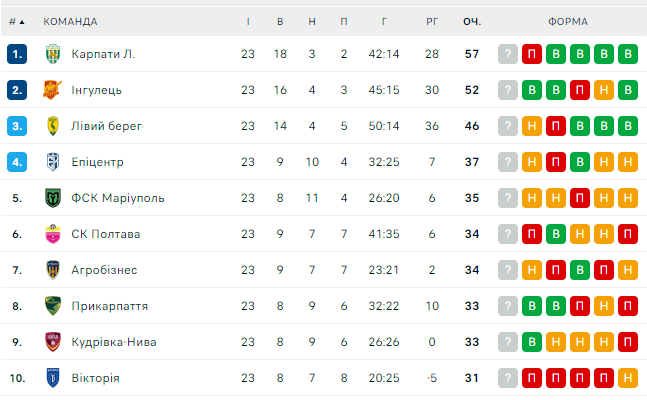Viewport: 647px width, 400px height.
Task: Sort table by the # rank column
Action: 16,21
